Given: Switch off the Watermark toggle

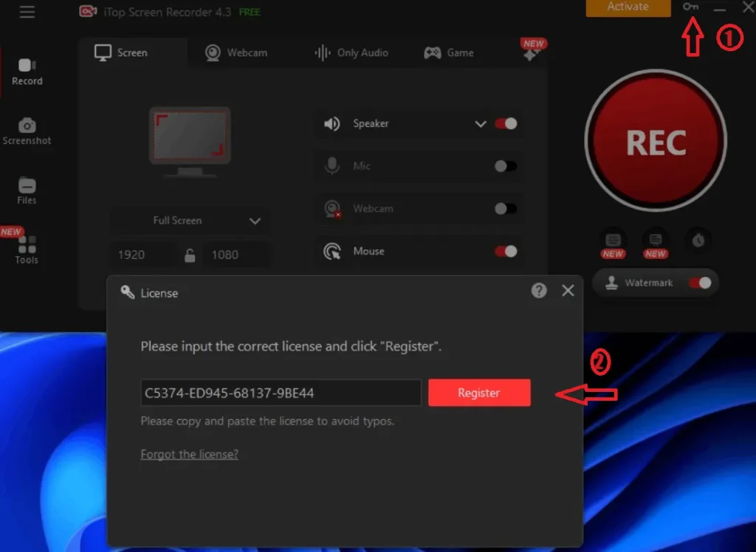Looking at the screenshot, I should click(x=700, y=283).
